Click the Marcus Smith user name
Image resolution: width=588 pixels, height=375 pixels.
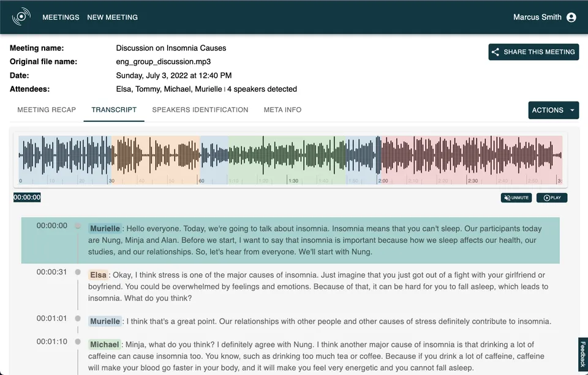[x=537, y=17]
